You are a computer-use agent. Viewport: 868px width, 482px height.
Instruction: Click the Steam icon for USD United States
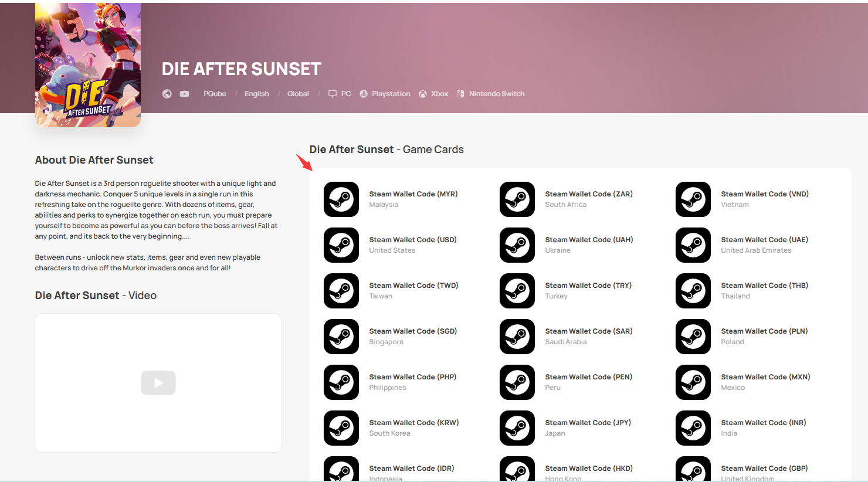click(341, 245)
